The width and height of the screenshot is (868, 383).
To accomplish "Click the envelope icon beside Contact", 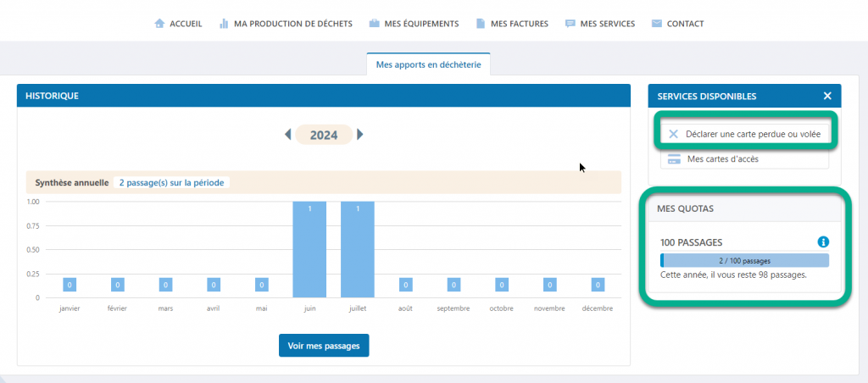I will 656,24.
